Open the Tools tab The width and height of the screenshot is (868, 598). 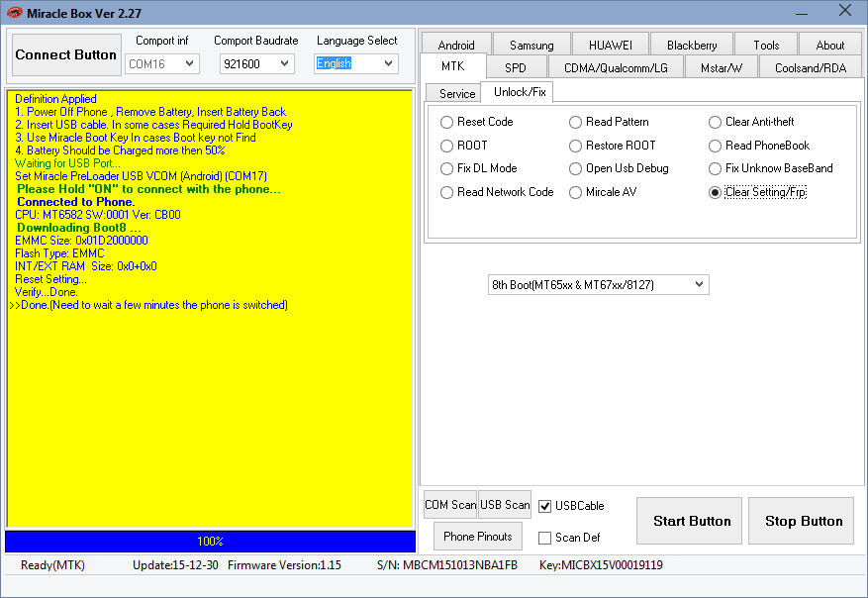[x=766, y=45]
